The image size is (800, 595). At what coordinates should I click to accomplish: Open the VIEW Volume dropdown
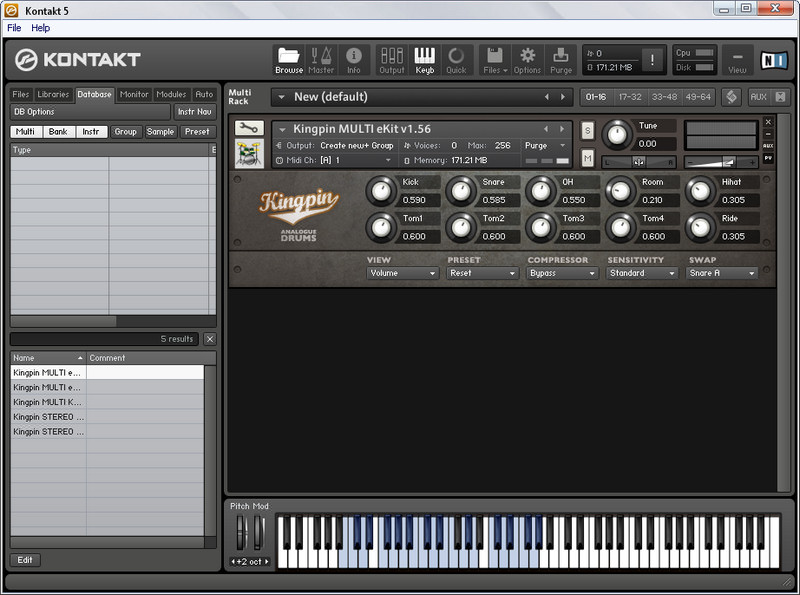click(x=402, y=273)
